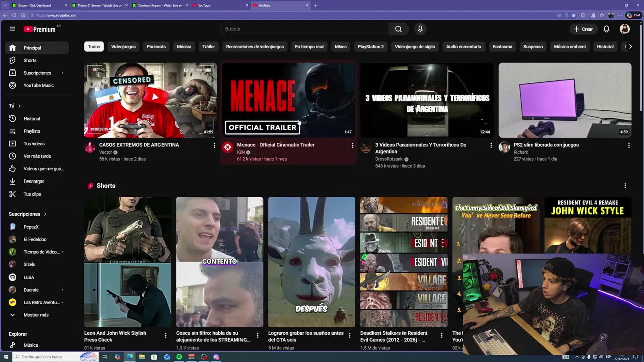Switch to Stream - Kick Dashboard tab
This screenshot has height=362, width=644.
39,5
